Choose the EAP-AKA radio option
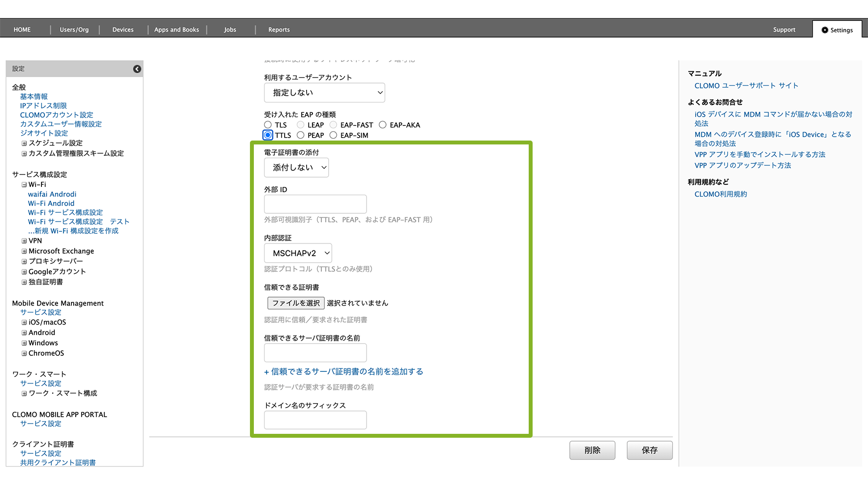Image resolution: width=868 pixels, height=488 pixels. pos(383,125)
